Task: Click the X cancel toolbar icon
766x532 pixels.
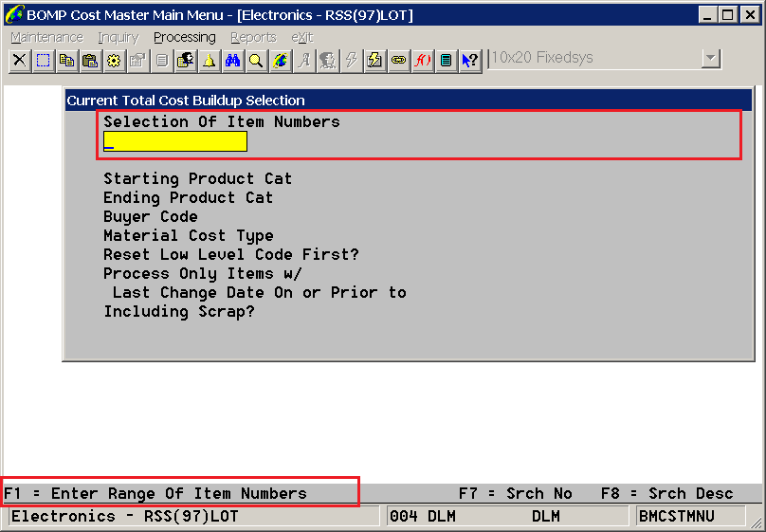Action: [x=20, y=61]
